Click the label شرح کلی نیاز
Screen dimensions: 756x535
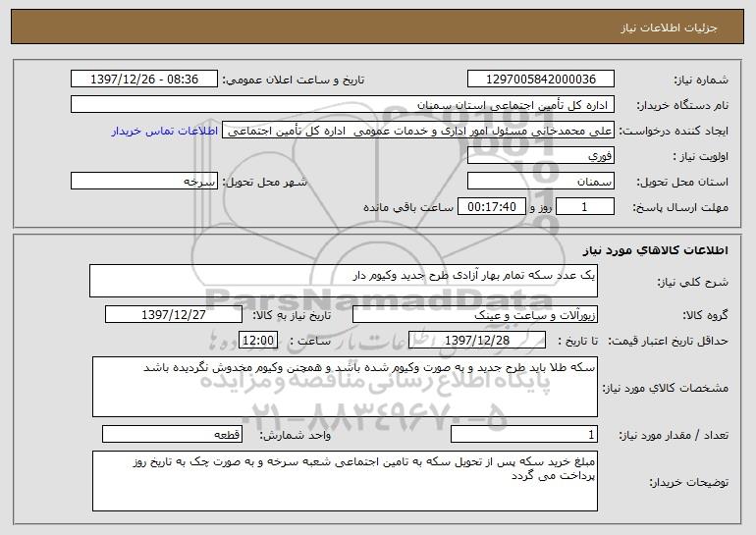click(x=693, y=282)
